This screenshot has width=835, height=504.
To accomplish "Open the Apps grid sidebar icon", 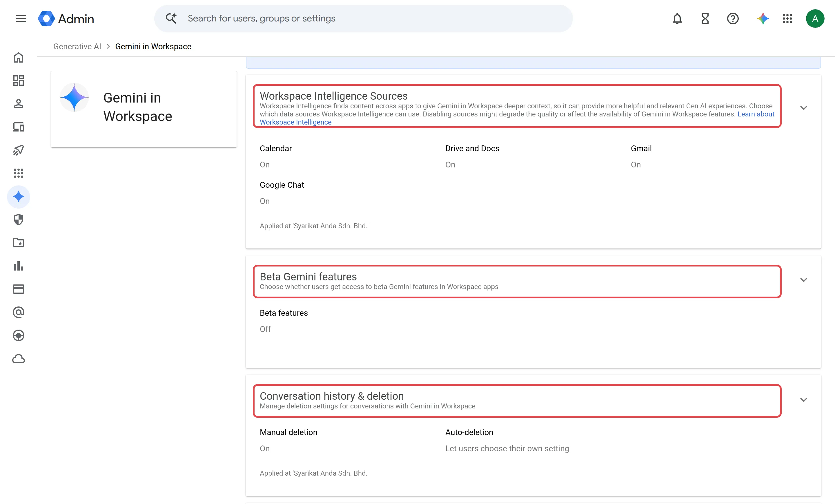I will (x=18, y=173).
